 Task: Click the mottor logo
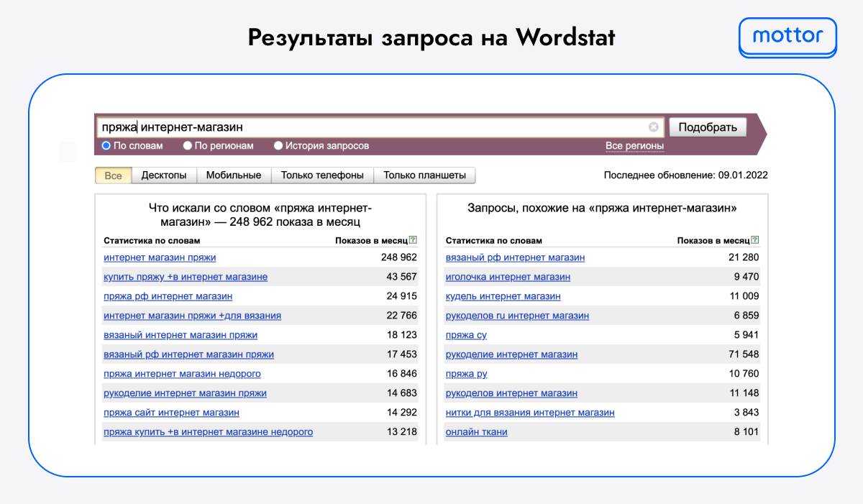pos(787,36)
